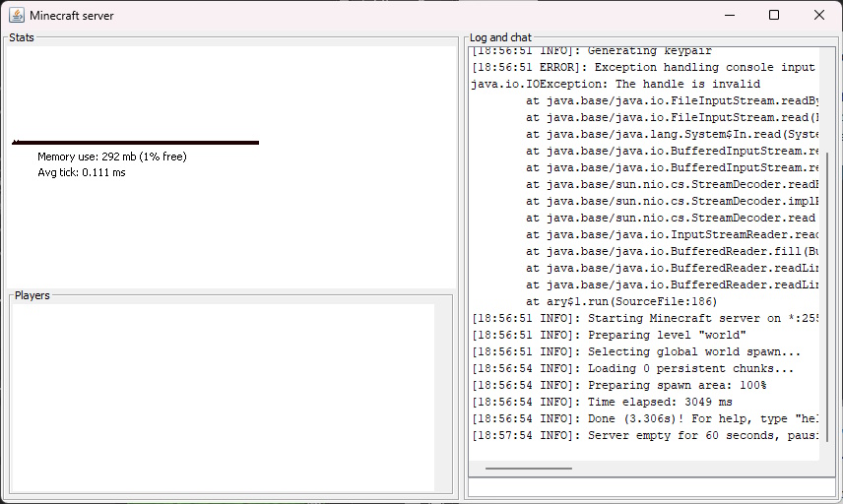
Task: Click the "Loading 0 persistent chunks..." line
Action: (x=633, y=368)
